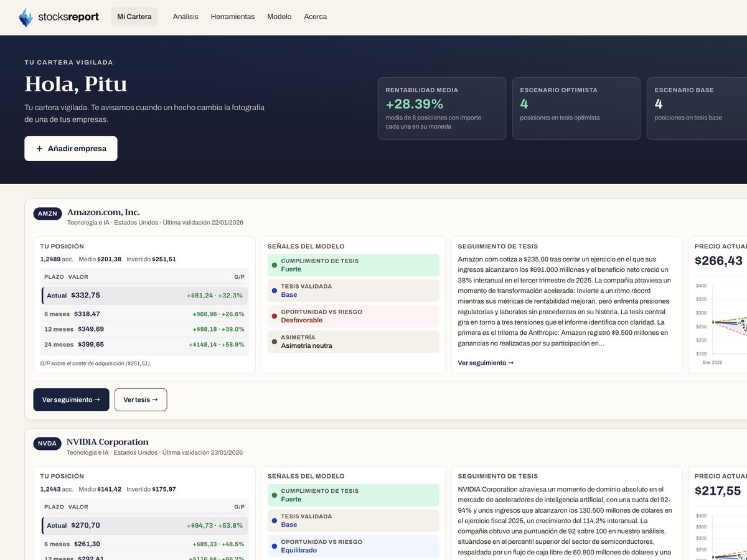The width and height of the screenshot is (747, 560).
Task: Click the G/P sobre el coste de adquisición note
Action: (x=96, y=363)
